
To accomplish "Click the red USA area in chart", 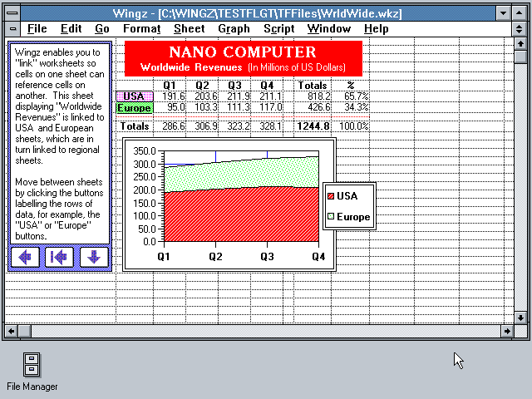I will point(241,215).
